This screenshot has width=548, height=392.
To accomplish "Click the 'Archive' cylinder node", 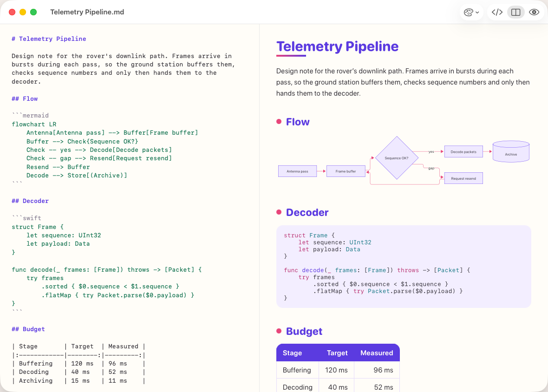I will pyautogui.click(x=511, y=151).
